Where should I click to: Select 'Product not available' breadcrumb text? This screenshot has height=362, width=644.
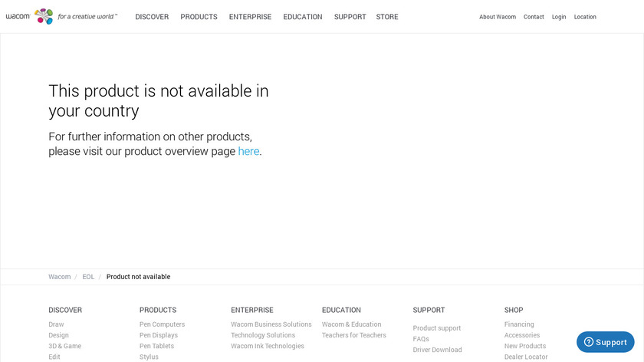139,277
